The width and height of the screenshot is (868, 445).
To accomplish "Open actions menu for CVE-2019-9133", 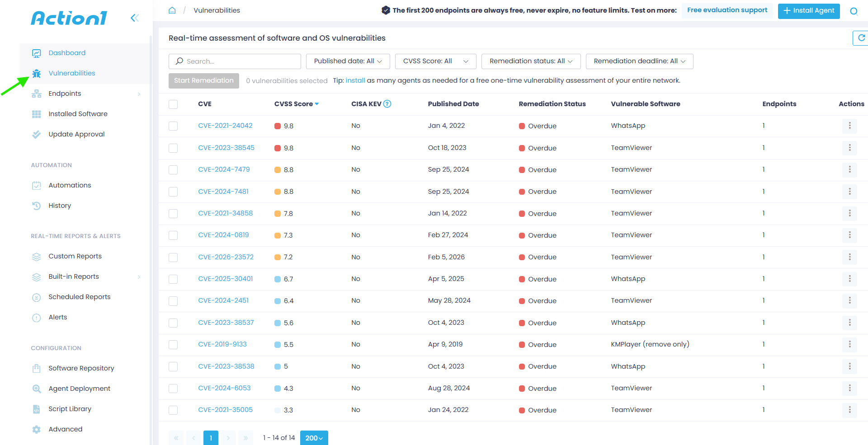I will (x=849, y=344).
